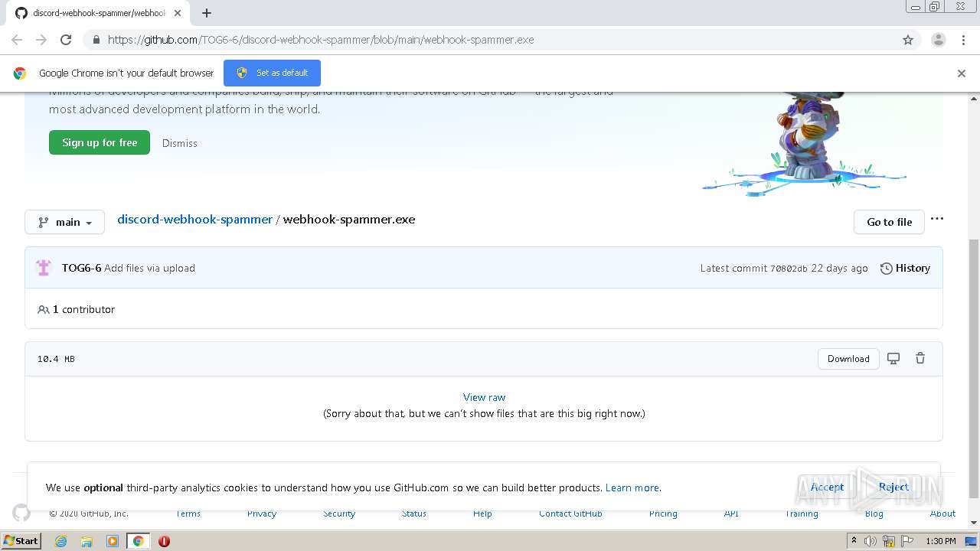Close the discord-webhook-spammer browser tab
Screen dimensions: 980x551
click(178, 13)
